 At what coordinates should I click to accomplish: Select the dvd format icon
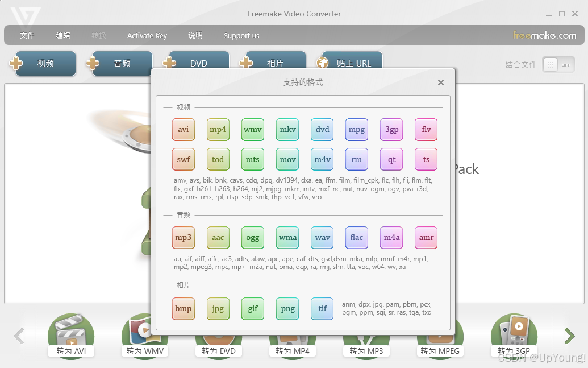point(322,130)
